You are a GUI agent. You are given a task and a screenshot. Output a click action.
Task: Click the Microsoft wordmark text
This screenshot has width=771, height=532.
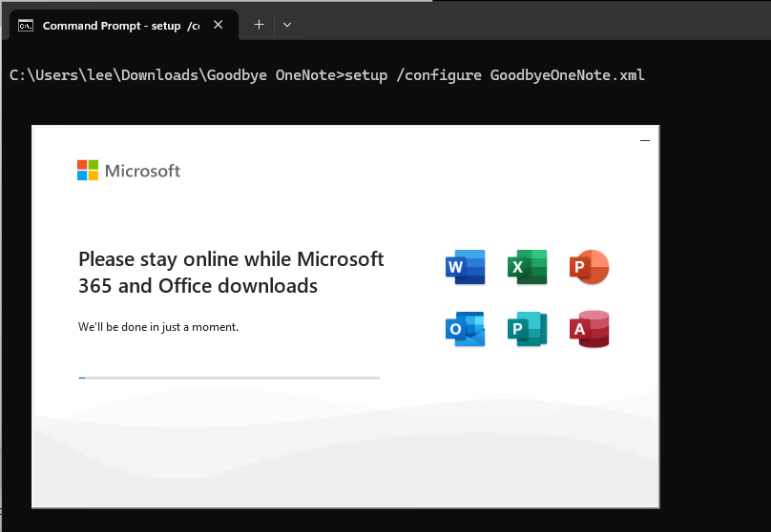click(142, 172)
